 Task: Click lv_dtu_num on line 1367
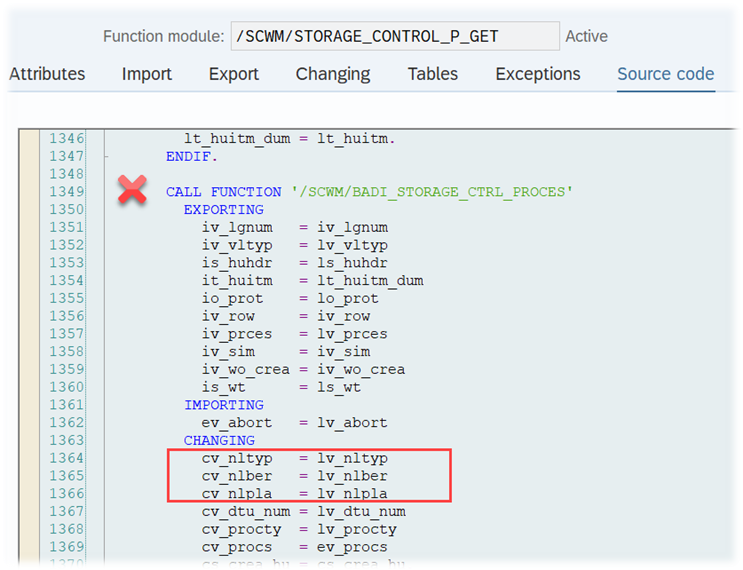coord(362,511)
